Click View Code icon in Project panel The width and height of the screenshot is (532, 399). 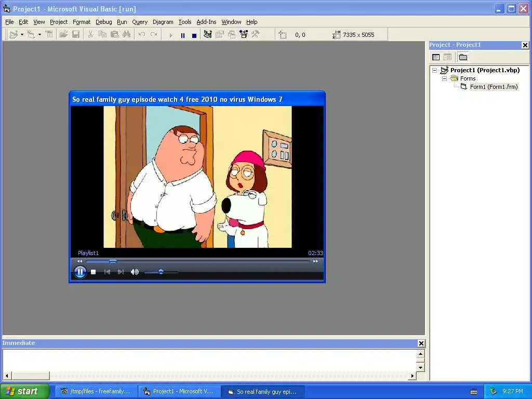pos(436,57)
